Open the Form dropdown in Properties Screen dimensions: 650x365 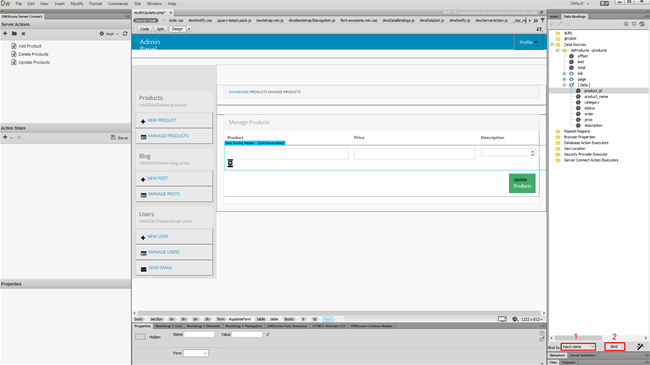[x=196, y=353]
